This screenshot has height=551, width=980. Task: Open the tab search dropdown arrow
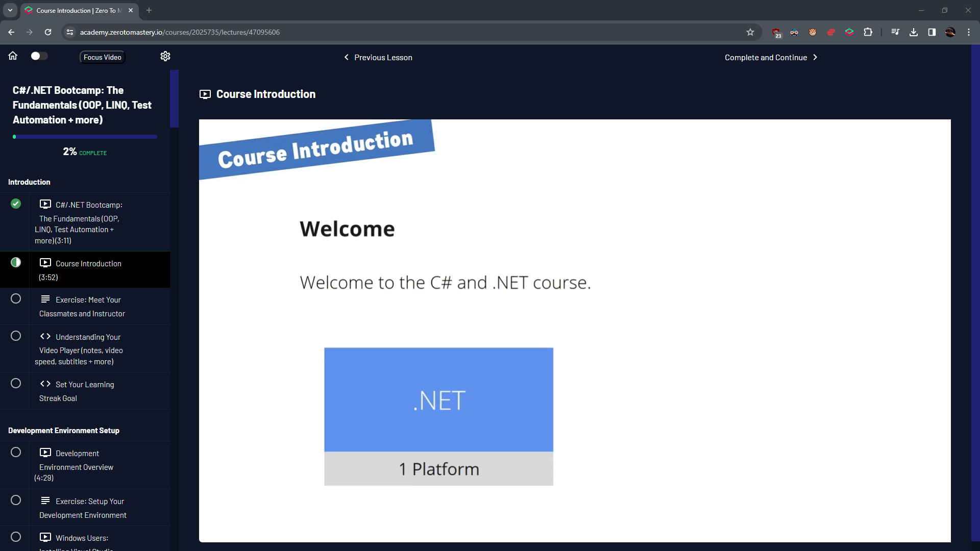pyautogui.click(x=10, y=10)
